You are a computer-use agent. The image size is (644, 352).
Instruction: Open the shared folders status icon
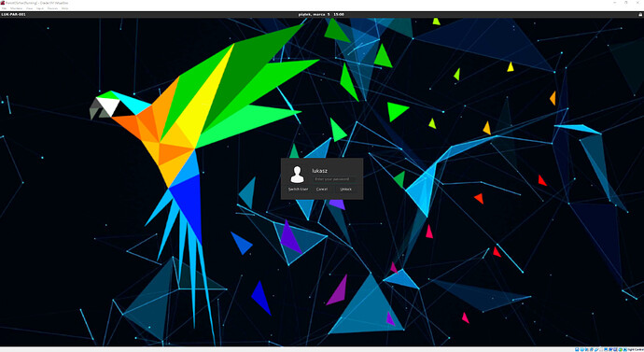pyautogui.click(x=601, y=349)
